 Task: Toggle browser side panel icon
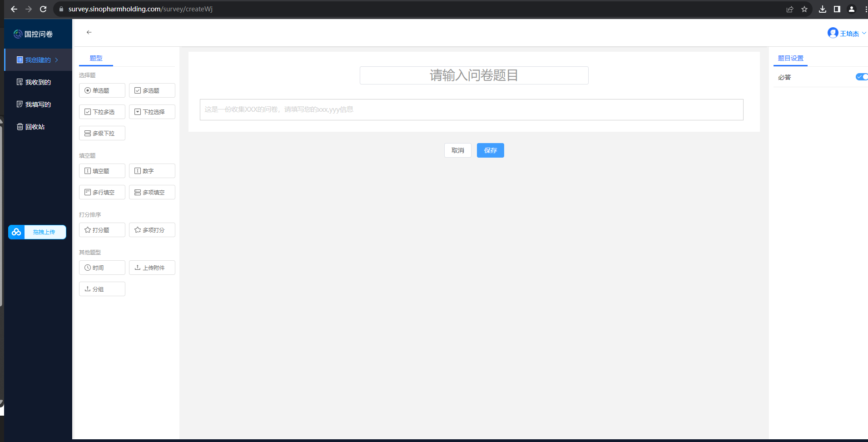[837, 9]
